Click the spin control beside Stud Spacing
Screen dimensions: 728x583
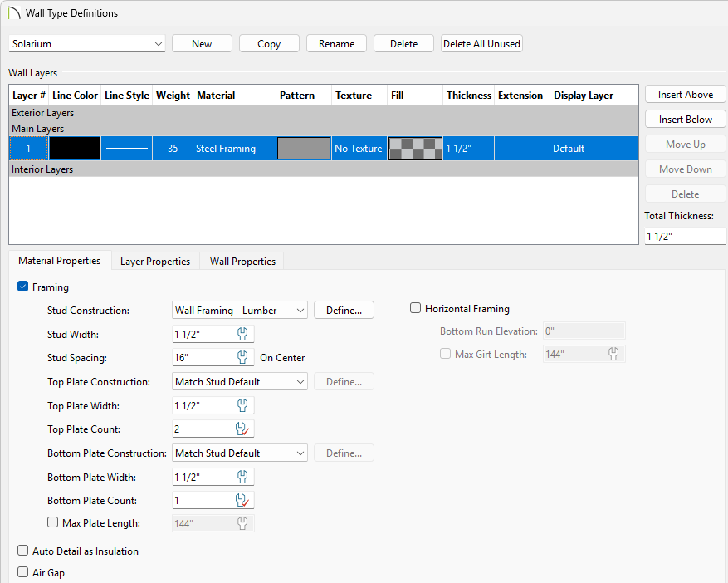[x=241, y=357]
